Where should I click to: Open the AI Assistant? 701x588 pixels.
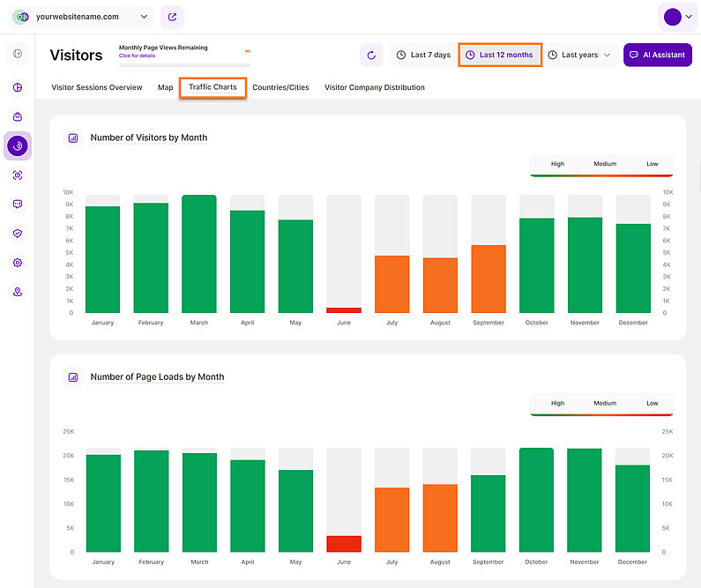click(657, 55)
